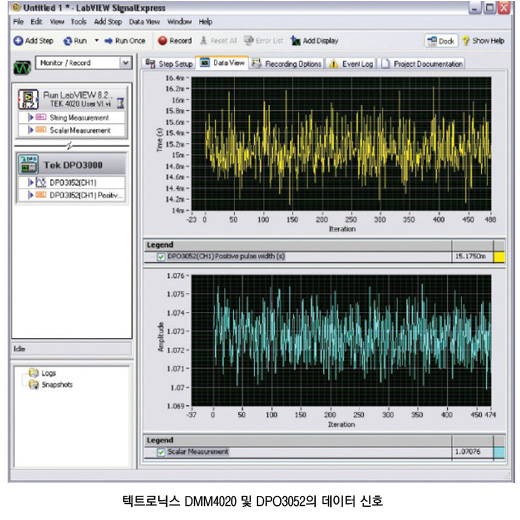520x520 pixels.
Task: Select DPO3052(CH1) Positive pulse output
Action: click(72, 195)
